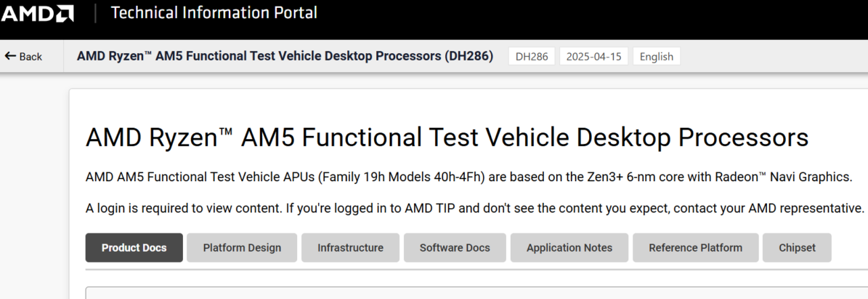Screen dimensions: 868x299
Task: Click the bold DH286 title in gray bar
Action: click(285, 57)
